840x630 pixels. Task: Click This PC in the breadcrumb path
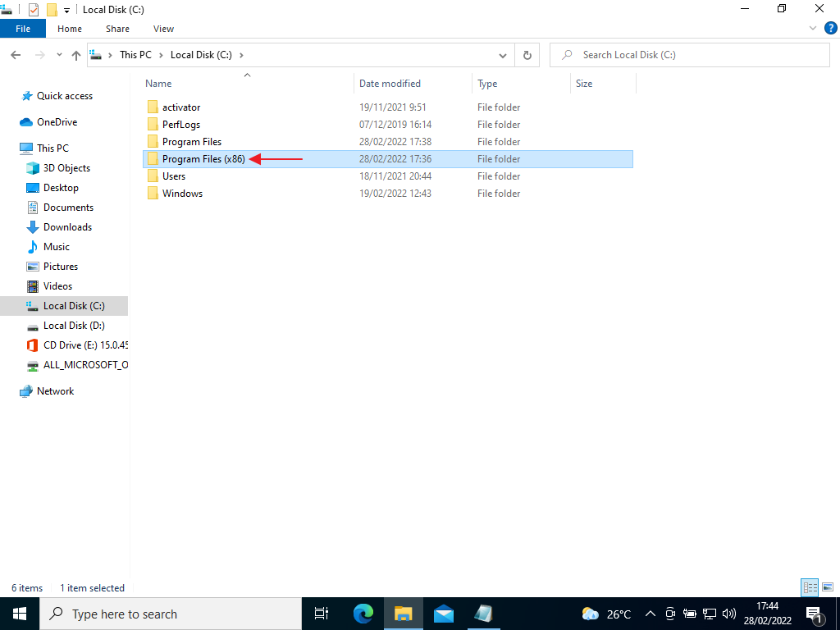click(135, 55)
